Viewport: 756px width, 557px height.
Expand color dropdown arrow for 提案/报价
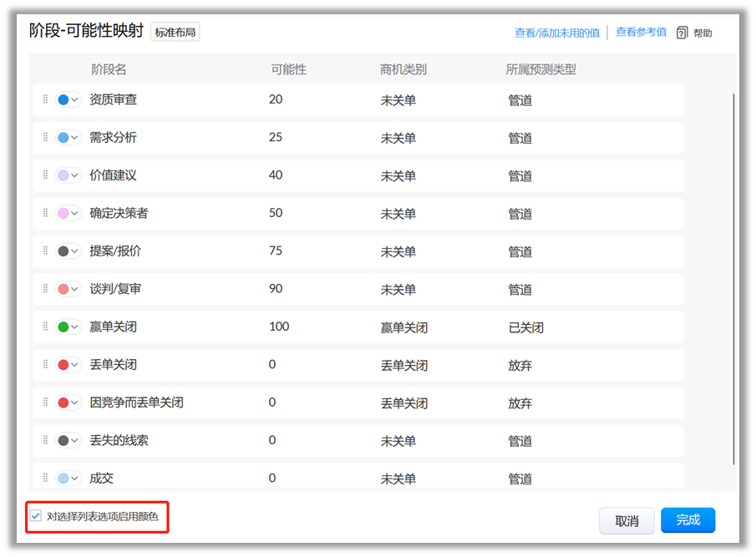75,251
